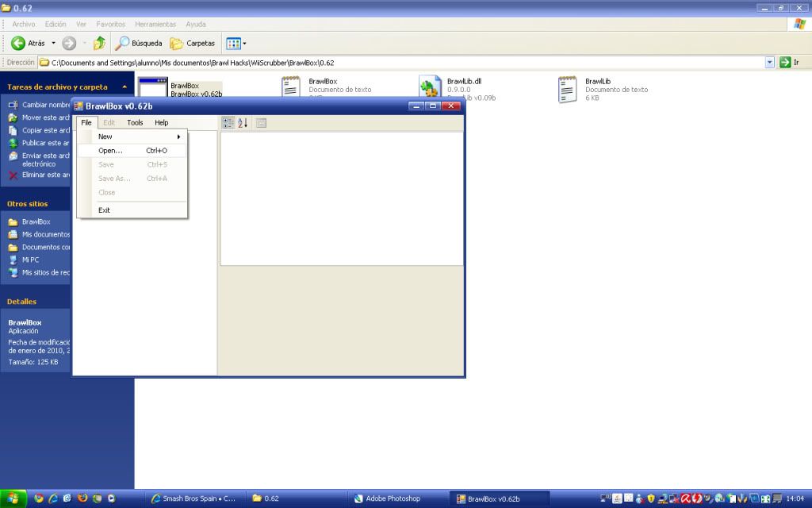Click the Categorized view icon in BrawlBox property grid
812x508 pixels.
pyautogui.click(x=228, y=123)
